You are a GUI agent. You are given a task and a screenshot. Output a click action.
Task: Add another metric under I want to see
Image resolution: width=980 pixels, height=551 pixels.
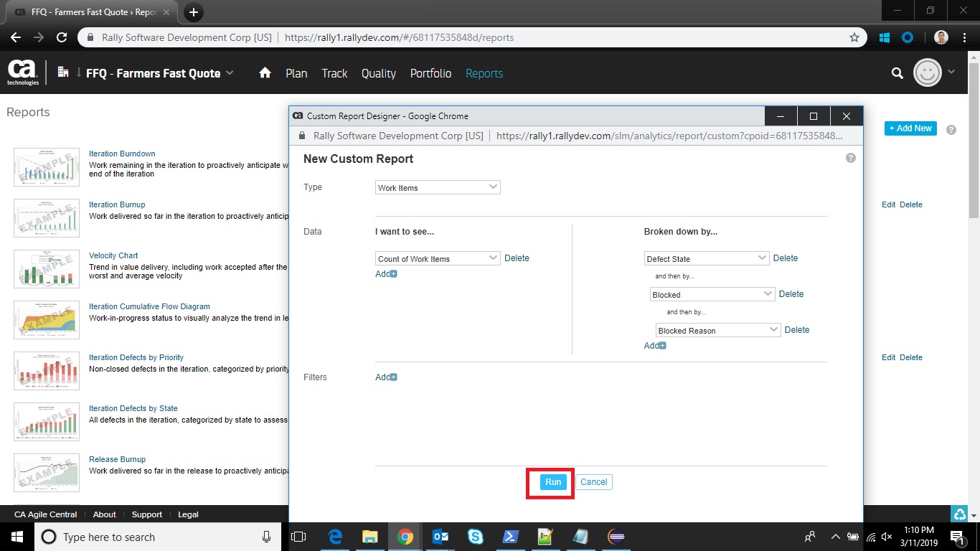coord(386,274)
